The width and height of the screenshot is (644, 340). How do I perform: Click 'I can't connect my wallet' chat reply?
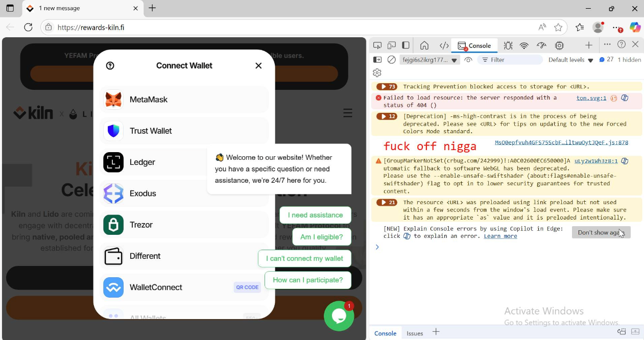tap(304, 258)
